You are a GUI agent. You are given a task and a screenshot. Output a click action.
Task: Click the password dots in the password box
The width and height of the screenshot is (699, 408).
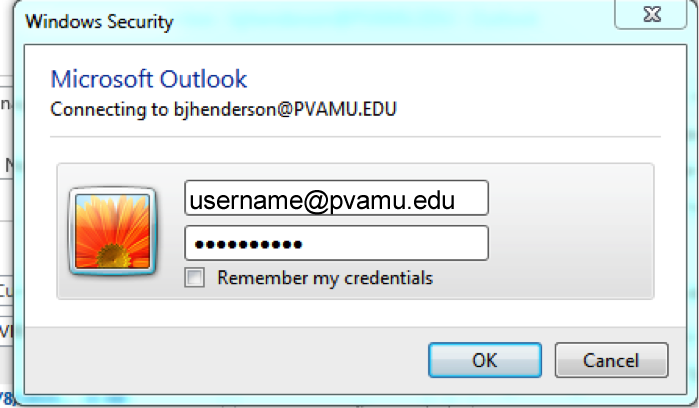point(248,244)
